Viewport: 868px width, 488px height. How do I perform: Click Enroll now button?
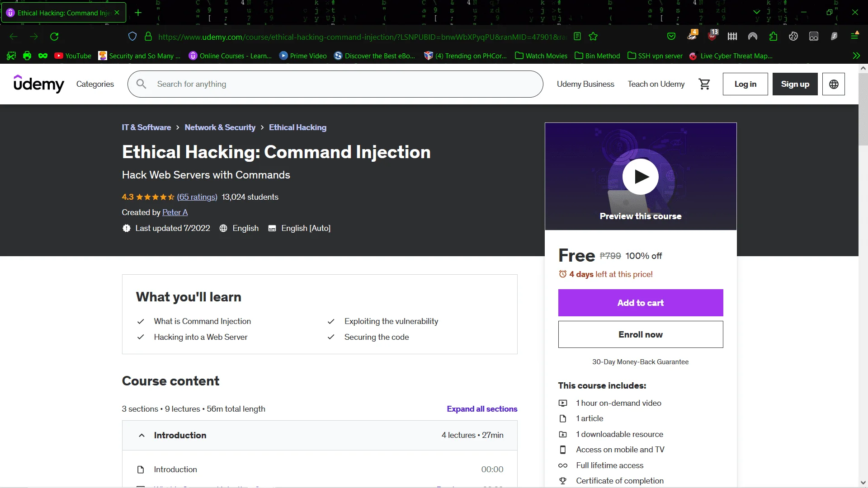640,334
